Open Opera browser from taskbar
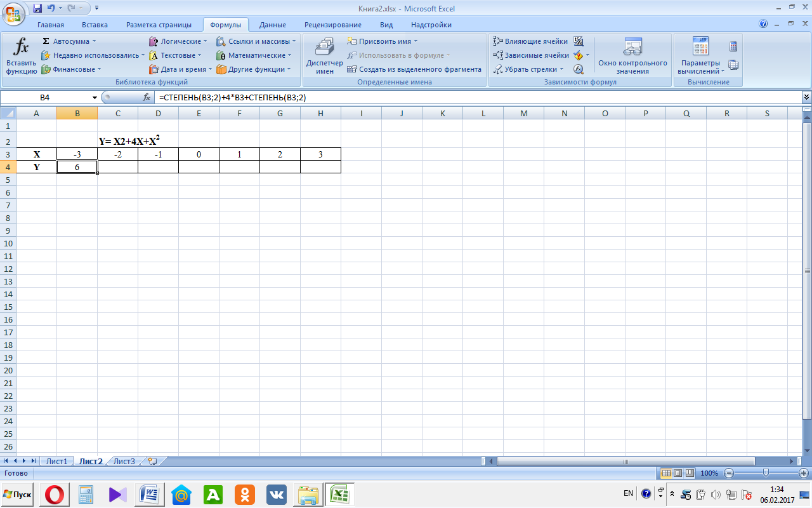Screen dimensions: 812x508 (x=55, y=494)
